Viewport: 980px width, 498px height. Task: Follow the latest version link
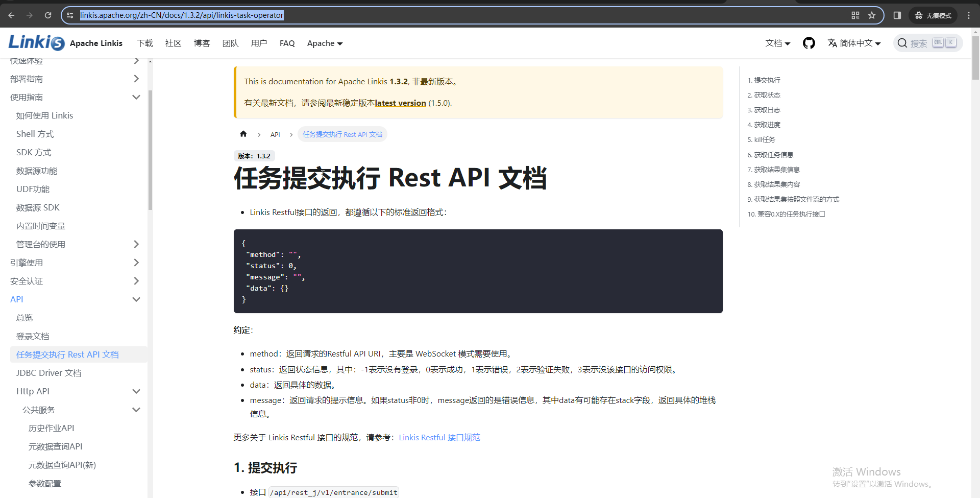(401, 103)
